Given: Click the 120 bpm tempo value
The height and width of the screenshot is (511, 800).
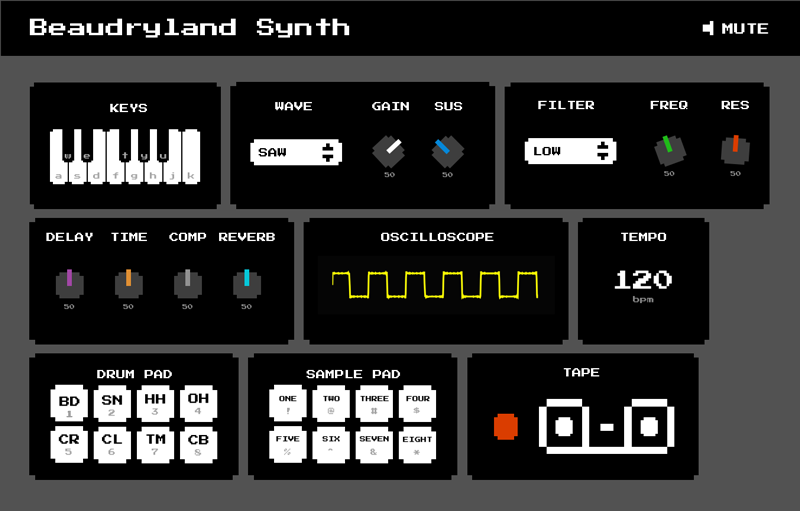Looking at the screenshot, I should point(643,280).
